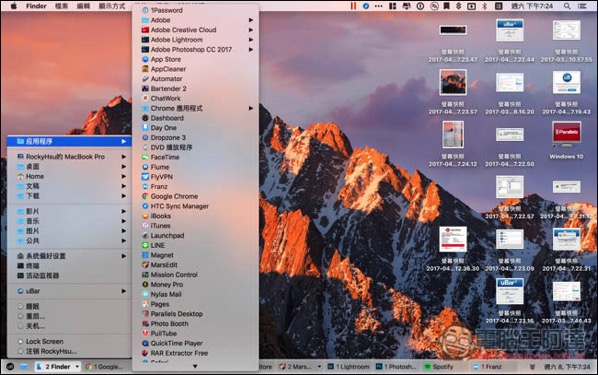Select the Windows 10 desktop icon
Image resolution: width=598 pixels, height=375 pixels.
click(x=566, y=140)
